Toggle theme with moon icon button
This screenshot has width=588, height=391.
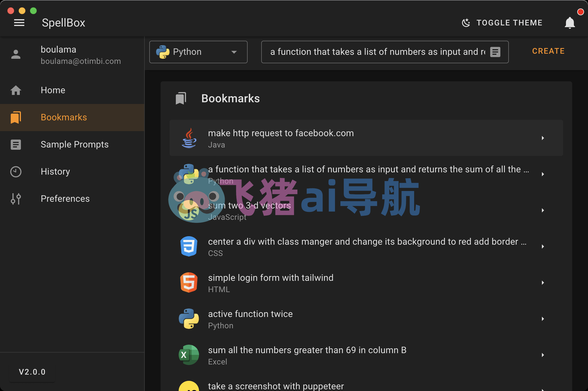click(x=502, y=23)
